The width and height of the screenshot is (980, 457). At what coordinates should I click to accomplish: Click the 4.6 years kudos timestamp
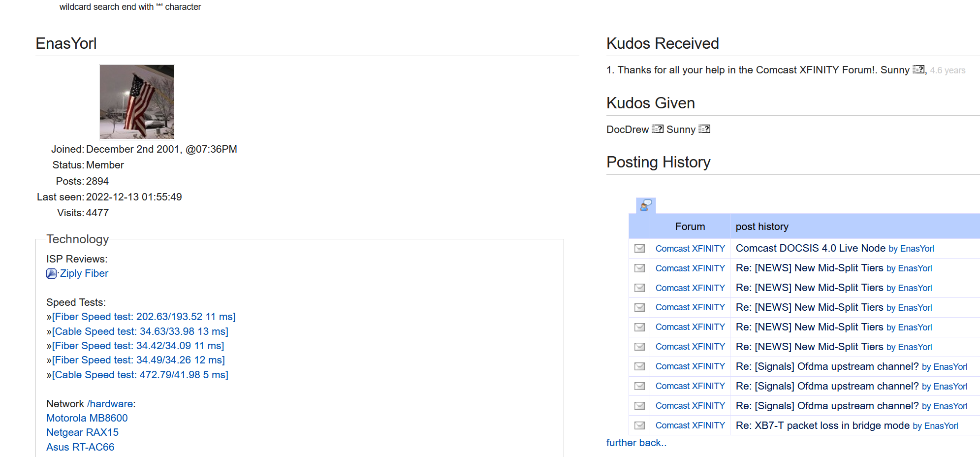pos(948,70)
